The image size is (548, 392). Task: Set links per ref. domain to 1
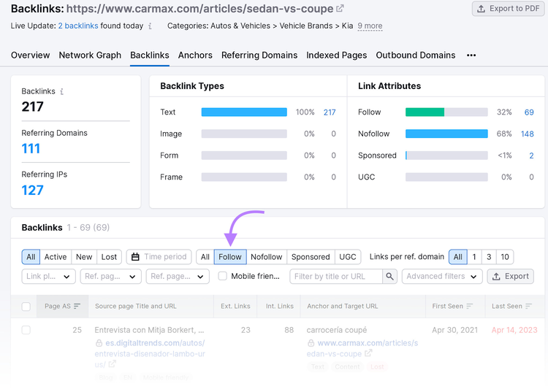click(474, 257)
